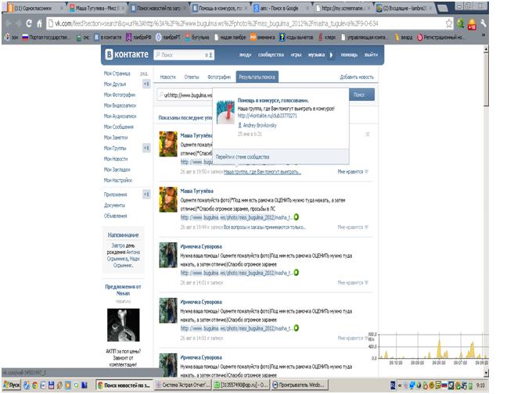Click the url search input field
The image size is (532, 394).
point(185,95)
